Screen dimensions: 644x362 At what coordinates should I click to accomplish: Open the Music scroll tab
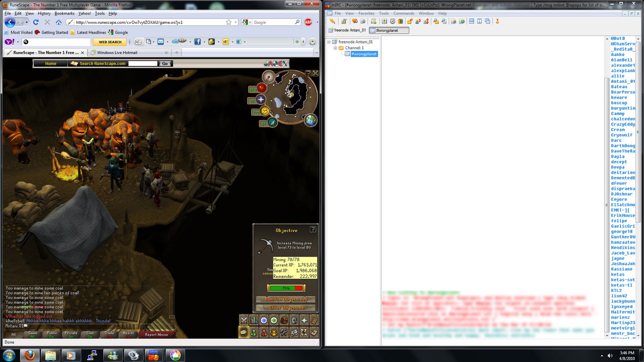304,332
